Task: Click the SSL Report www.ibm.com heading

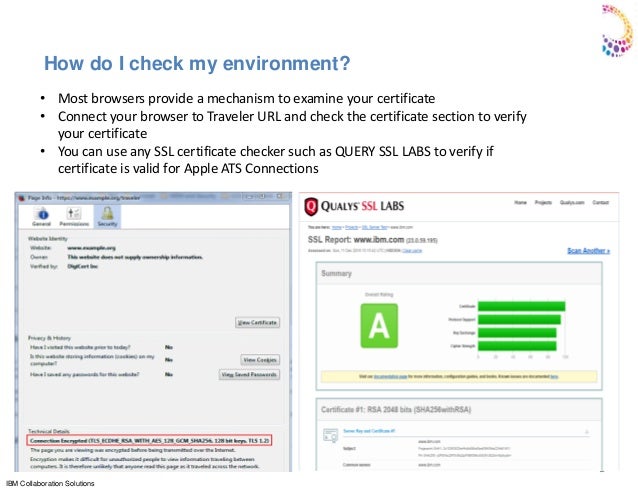Action: 372,240
